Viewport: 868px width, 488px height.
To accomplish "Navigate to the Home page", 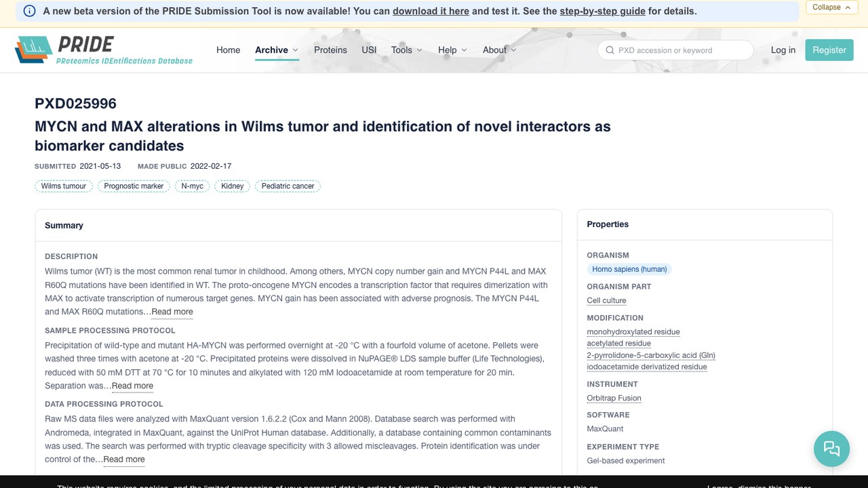I will 228,50.
